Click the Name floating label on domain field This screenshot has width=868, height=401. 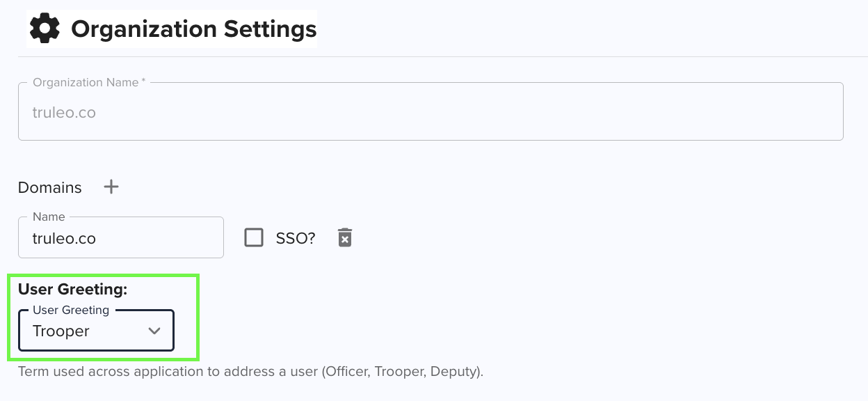coord(49,217)
